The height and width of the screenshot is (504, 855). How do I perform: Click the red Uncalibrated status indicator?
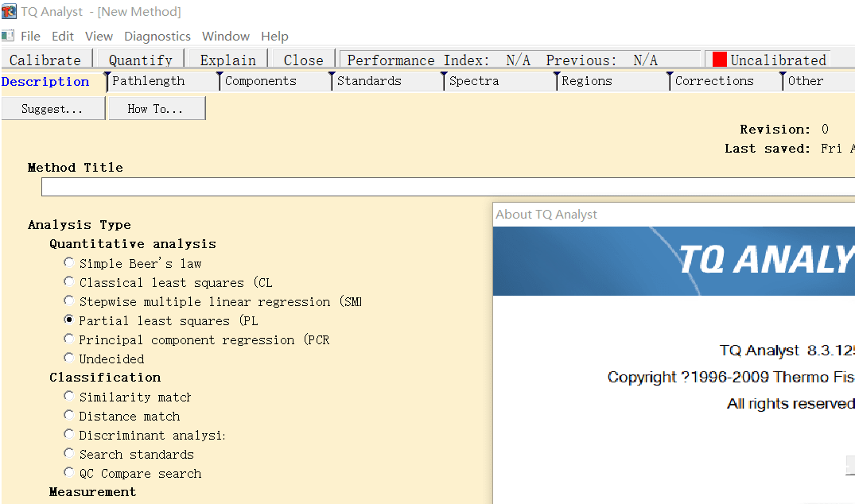[719, 60]
